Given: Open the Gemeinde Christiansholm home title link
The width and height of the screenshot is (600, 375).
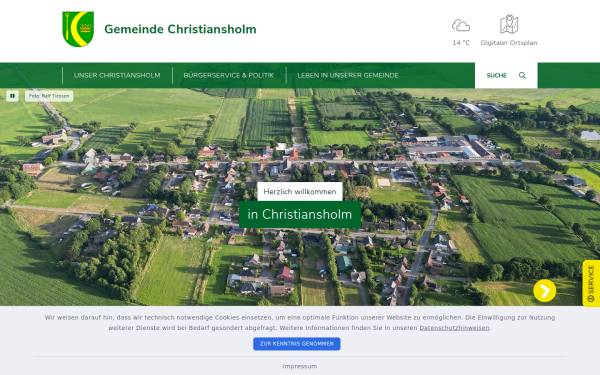Looking at the screenshot, I should point(180,29).
